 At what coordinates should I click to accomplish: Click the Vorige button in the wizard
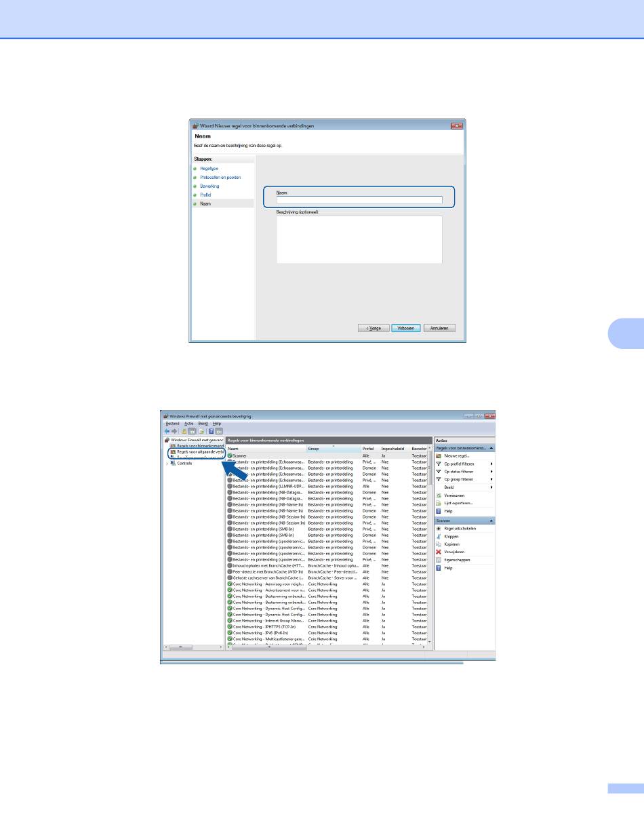374,328
